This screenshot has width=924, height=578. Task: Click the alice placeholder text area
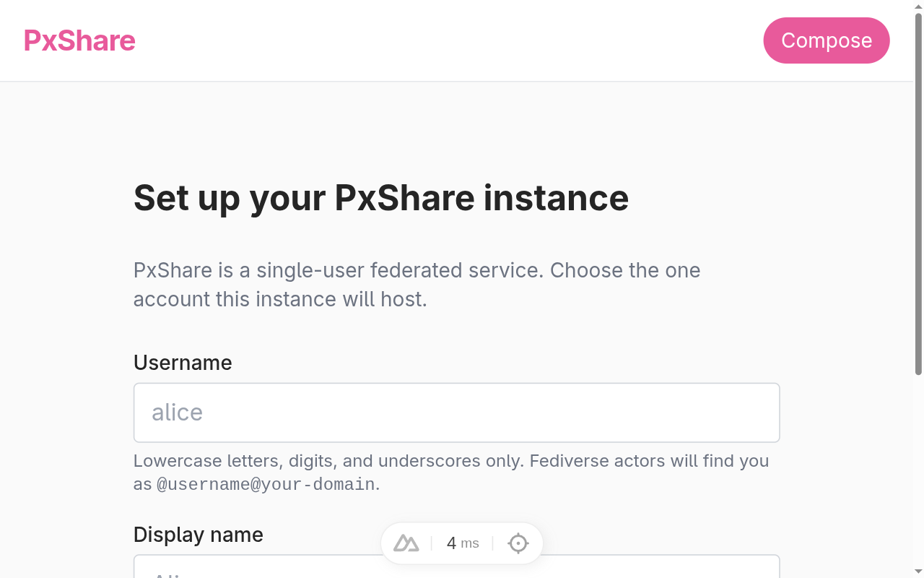177,413
